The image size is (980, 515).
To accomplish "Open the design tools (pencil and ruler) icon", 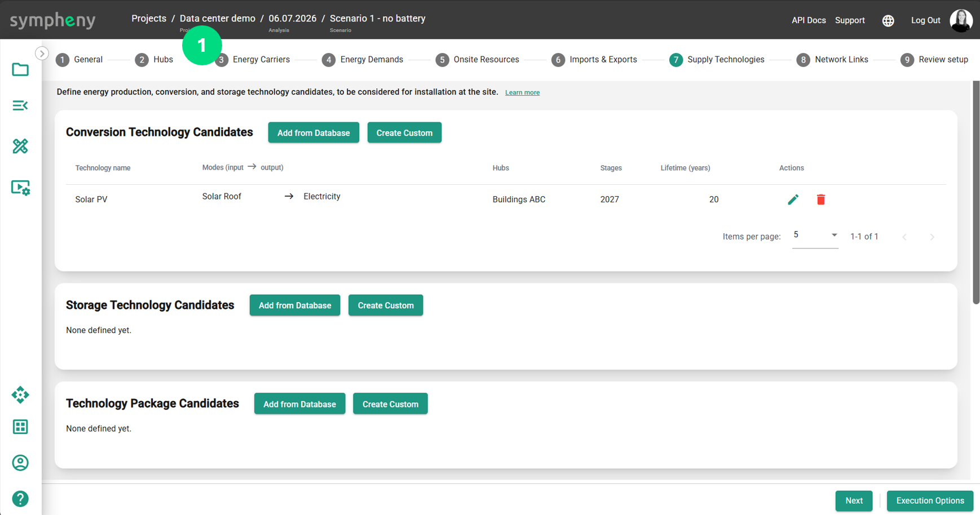I will point(20,146).
